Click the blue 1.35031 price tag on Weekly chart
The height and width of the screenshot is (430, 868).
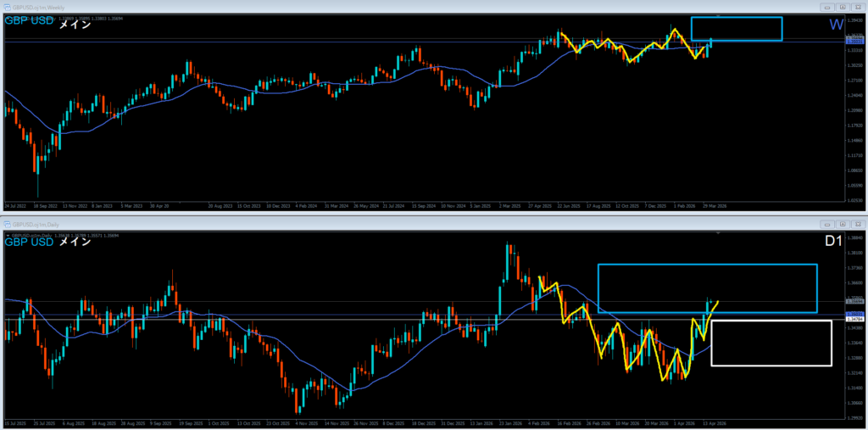[854, 42]
